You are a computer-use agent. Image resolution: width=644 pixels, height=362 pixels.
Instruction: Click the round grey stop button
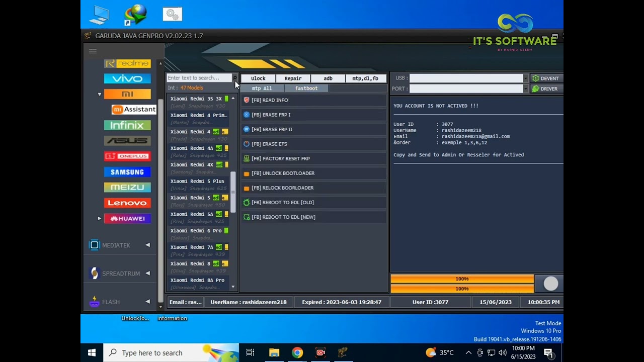coord(551,284)
